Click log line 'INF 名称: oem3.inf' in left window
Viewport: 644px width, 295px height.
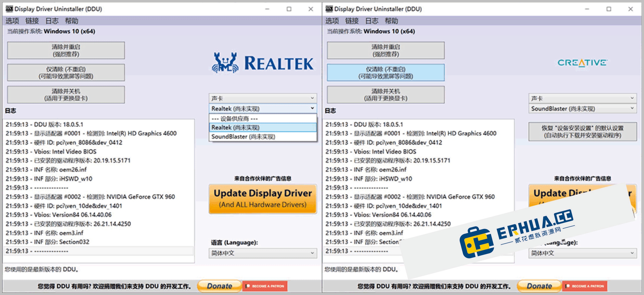pos(44,233)
